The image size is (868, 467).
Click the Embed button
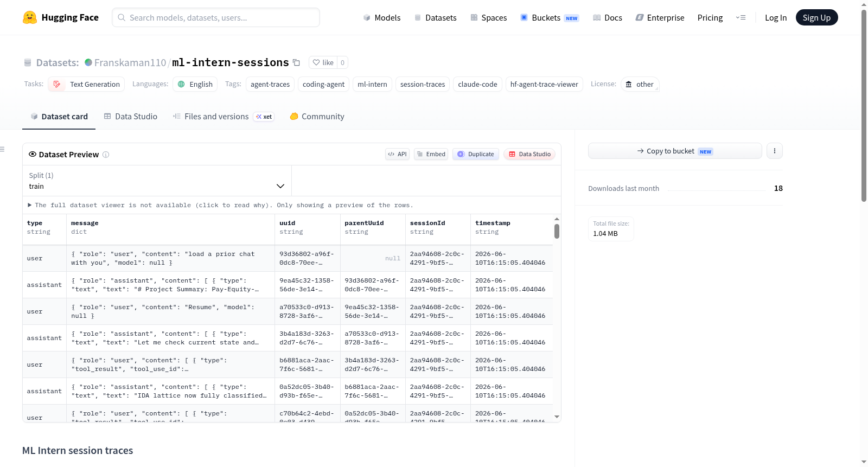[431, 154]
